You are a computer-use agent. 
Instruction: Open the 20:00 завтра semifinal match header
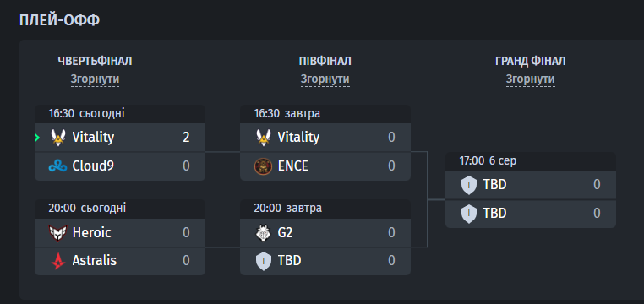tap(325, 209)
